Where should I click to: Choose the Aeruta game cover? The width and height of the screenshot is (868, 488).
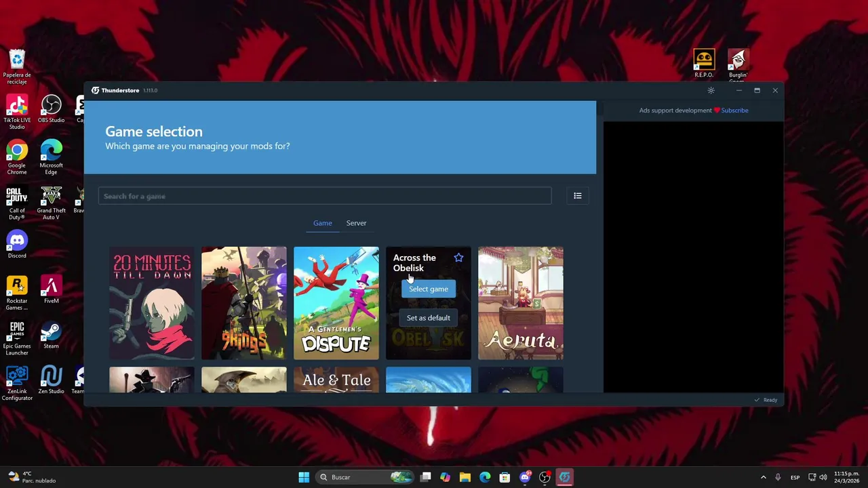[521, 303]
